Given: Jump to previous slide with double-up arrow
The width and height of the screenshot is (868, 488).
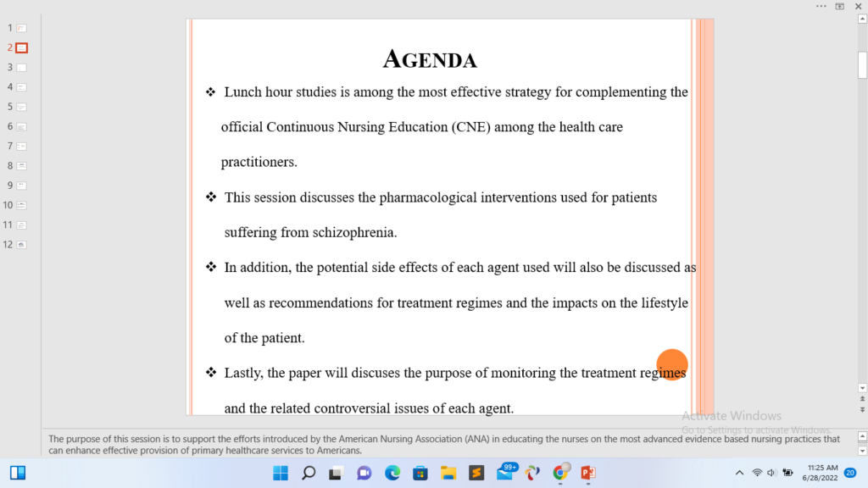Looking at the screenshot, I should tap(862, 399).
